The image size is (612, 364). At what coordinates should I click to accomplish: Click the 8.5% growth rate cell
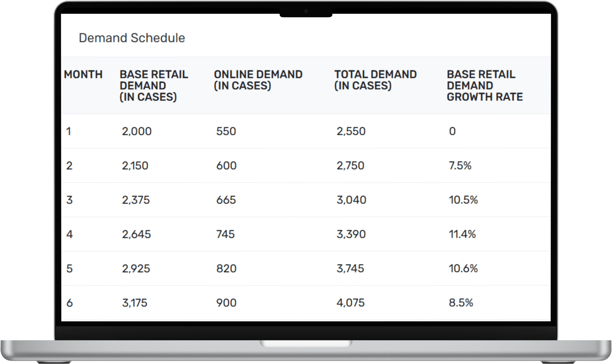click(x=461, y=303)
